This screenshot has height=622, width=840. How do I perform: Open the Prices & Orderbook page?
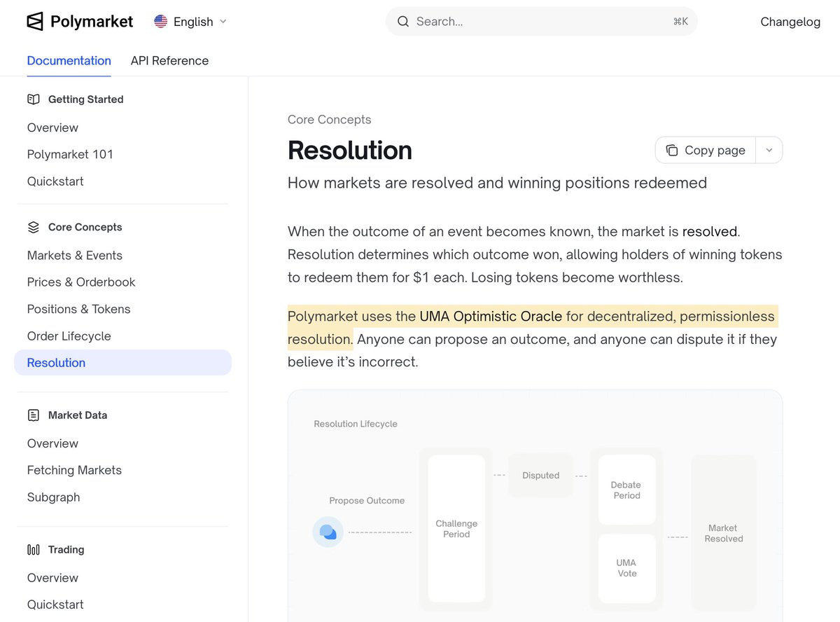pos(81,282)
